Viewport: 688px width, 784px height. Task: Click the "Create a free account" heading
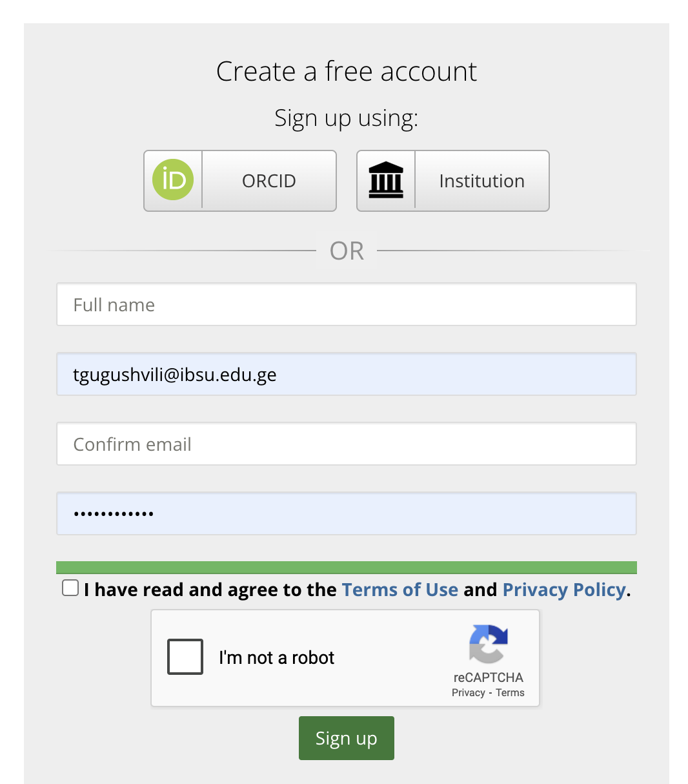tap(347, 71)
